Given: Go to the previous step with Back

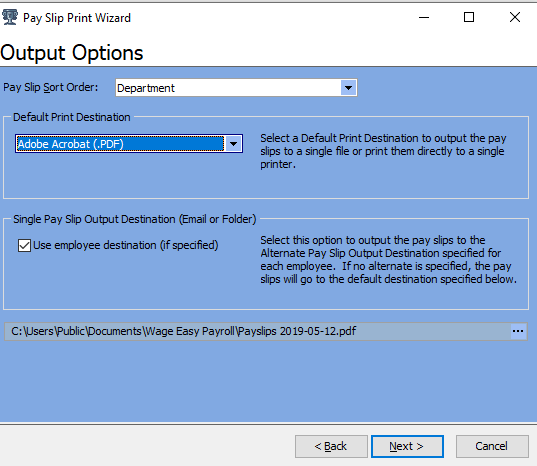Looking at the screenshot, I should tap(331, 446).
